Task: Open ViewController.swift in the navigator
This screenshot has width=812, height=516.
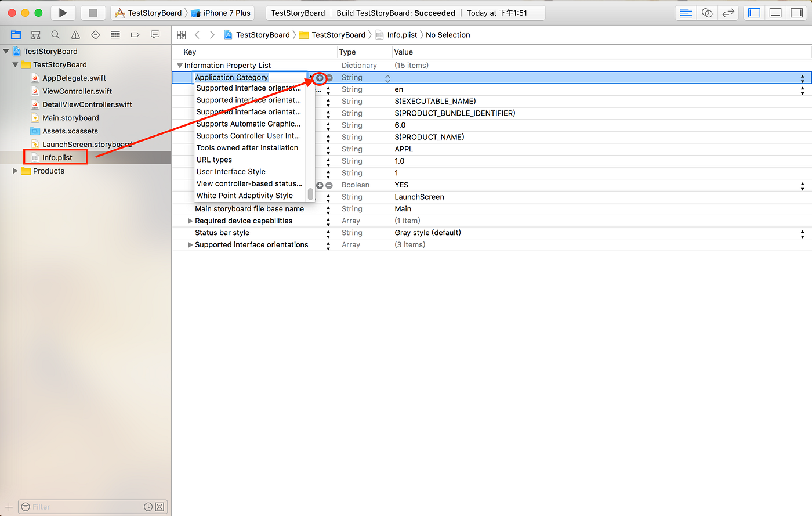Action: tap(71, 92)
